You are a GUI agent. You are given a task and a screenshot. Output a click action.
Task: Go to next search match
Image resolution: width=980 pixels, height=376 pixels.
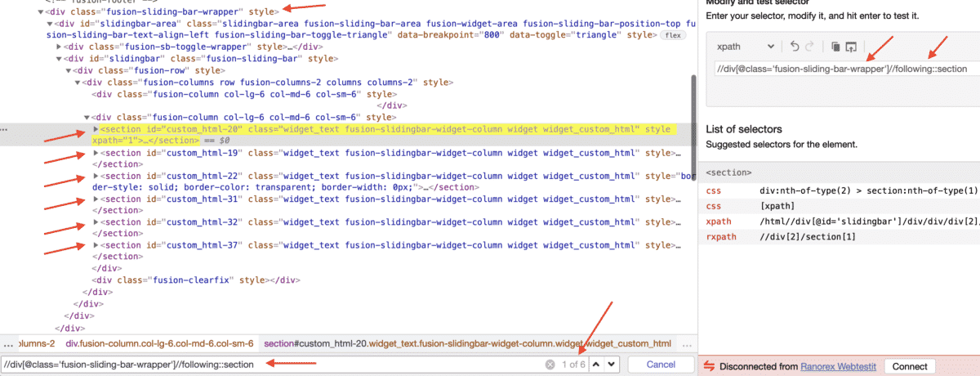612,365
